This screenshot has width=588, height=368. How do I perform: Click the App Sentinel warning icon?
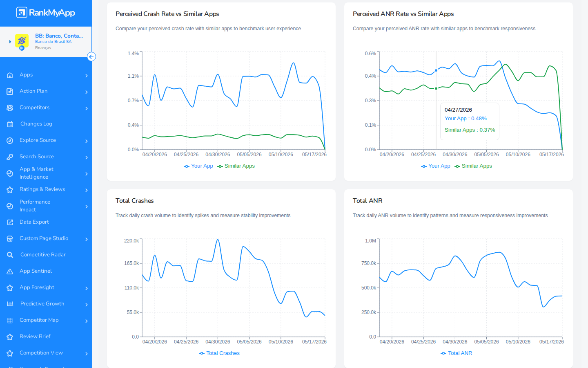coord(10,271)
